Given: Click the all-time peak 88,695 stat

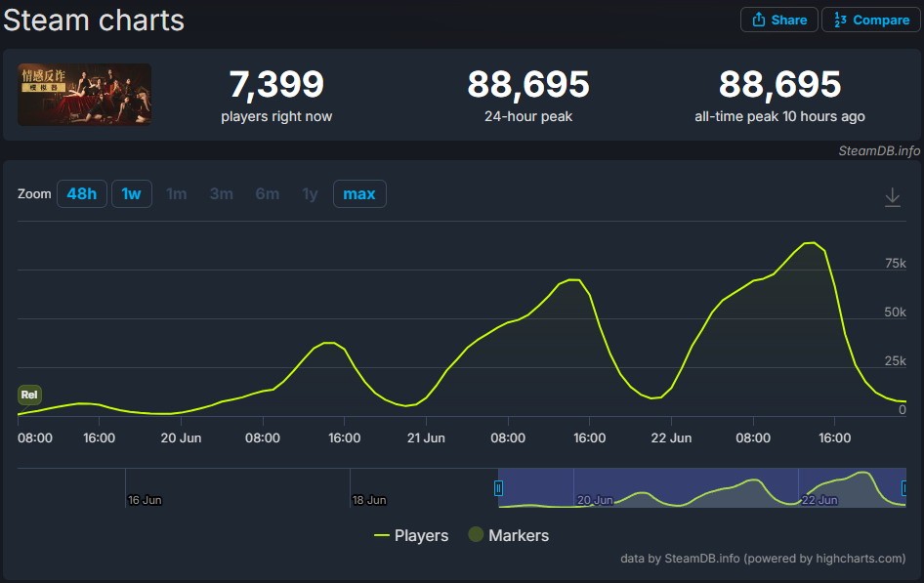Looking at the screenshot, I should pyautogui.click(x=779, y=86).
